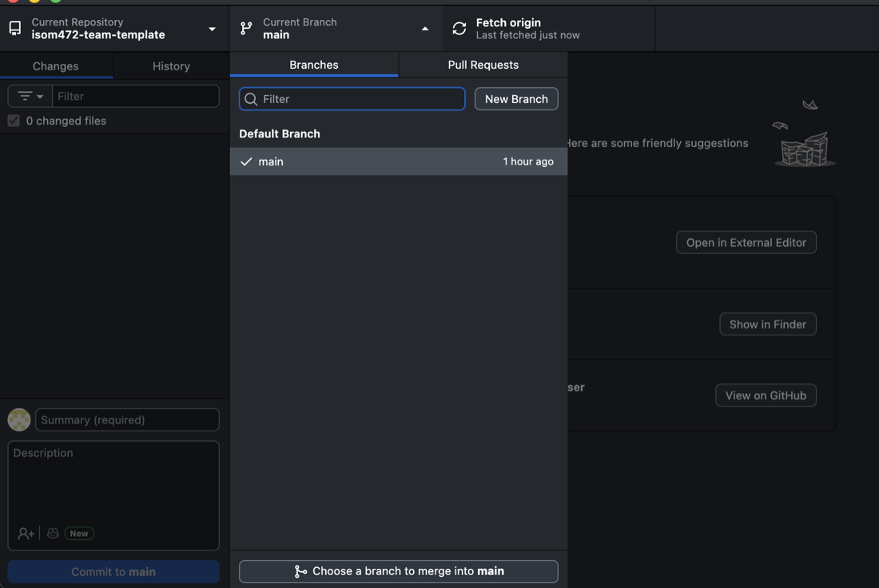The height and width of the screenshot is (588, 879).
Task: Click the View on GitHub button
Action: point(766,395)
